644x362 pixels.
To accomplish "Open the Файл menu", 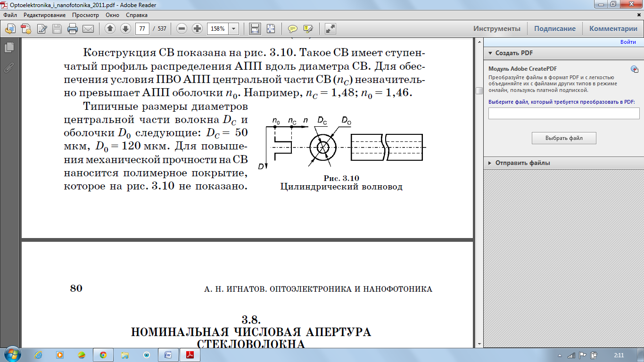I will (10, 15).
